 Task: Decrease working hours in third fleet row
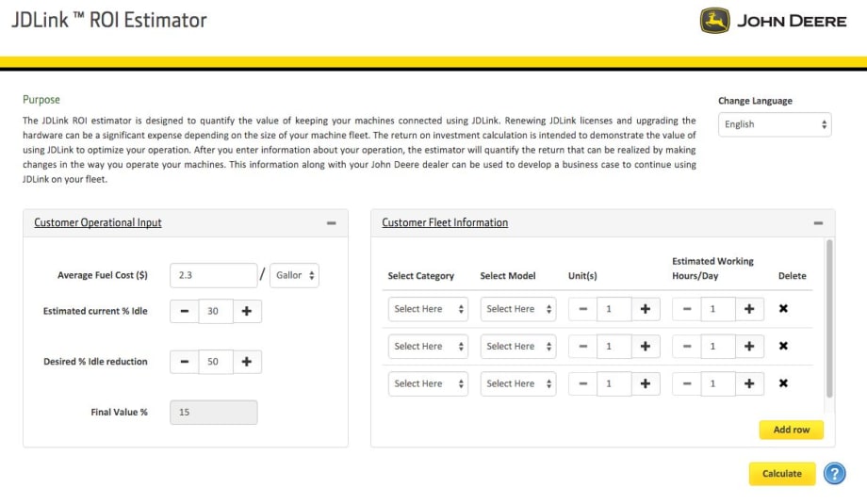pos(687,383)
